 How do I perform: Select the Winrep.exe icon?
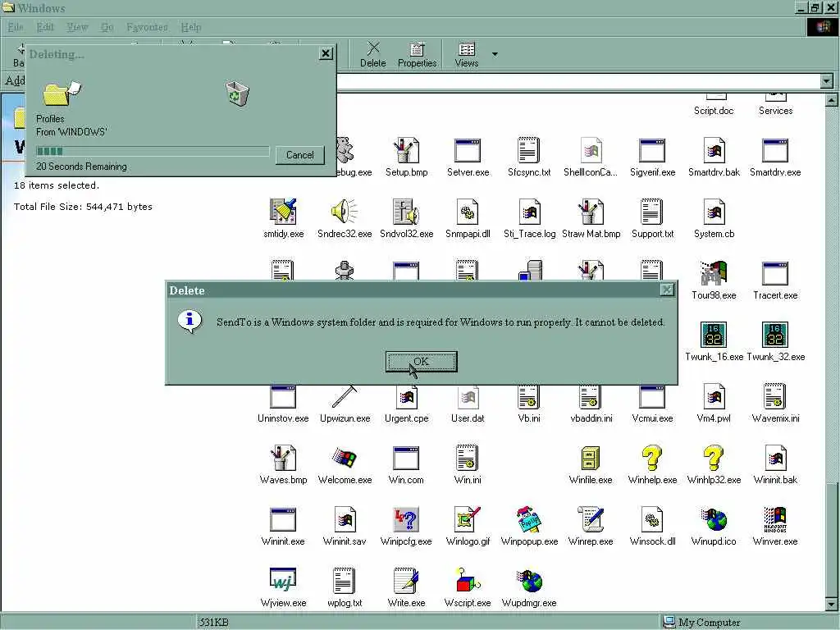591,519
